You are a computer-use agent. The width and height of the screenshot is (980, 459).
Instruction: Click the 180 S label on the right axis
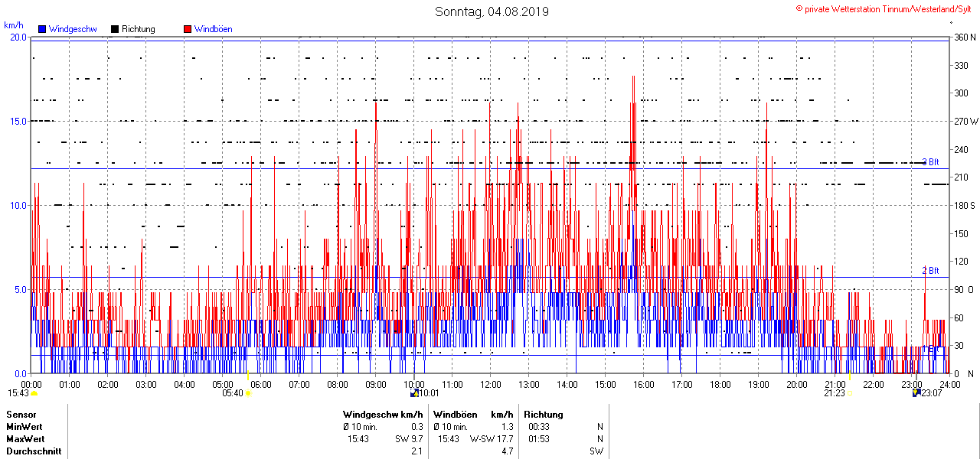[964, 205]
